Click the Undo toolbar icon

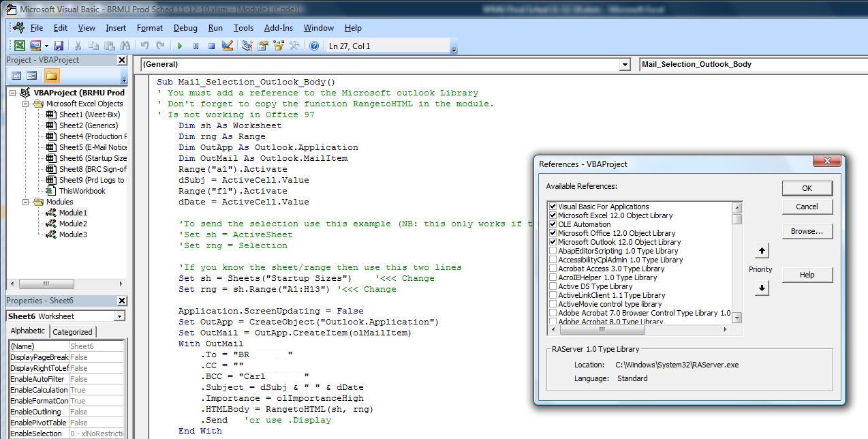(144, 46)
